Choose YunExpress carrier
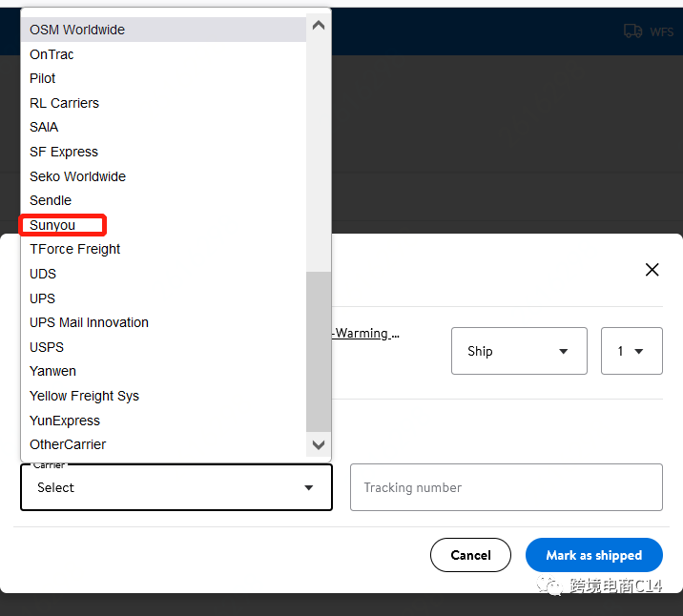 163,421
